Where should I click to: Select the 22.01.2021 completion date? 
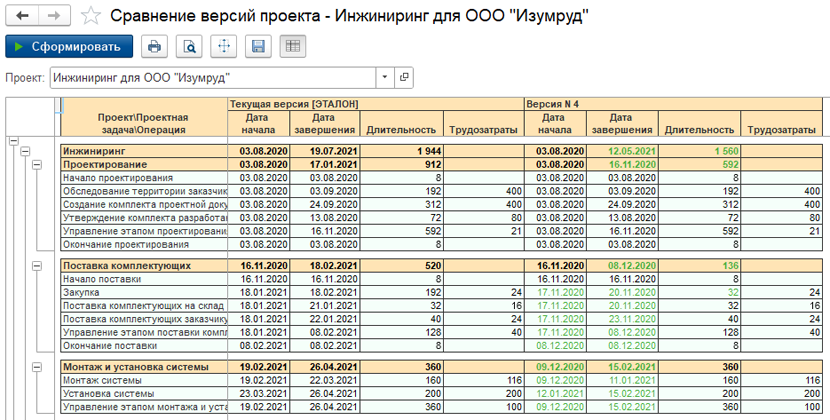[325, 319]
